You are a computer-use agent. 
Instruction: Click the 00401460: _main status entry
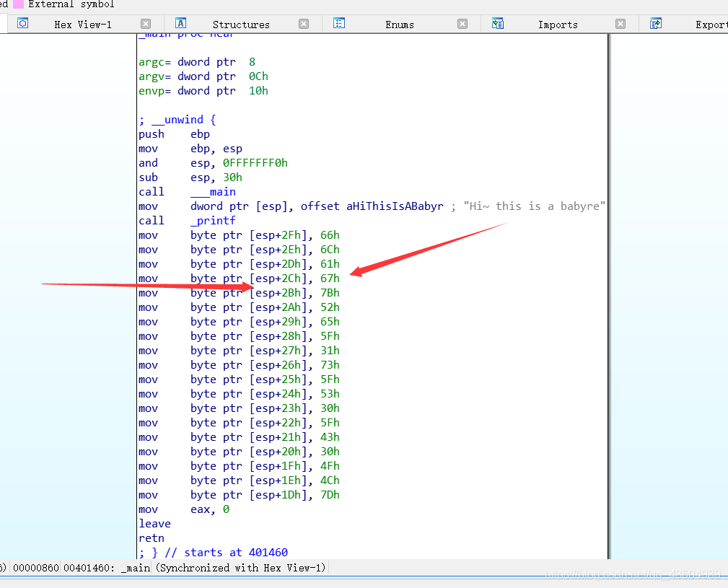[x=107, y=568]
